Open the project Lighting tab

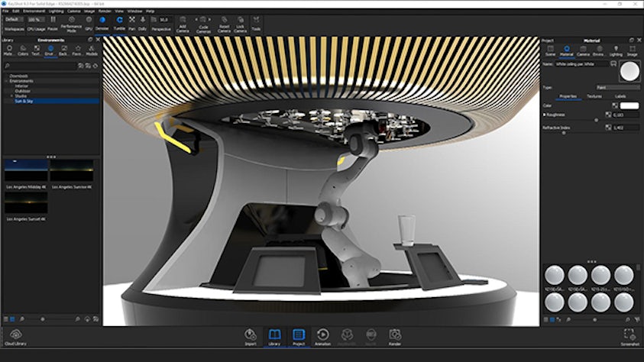coord(616,51)
